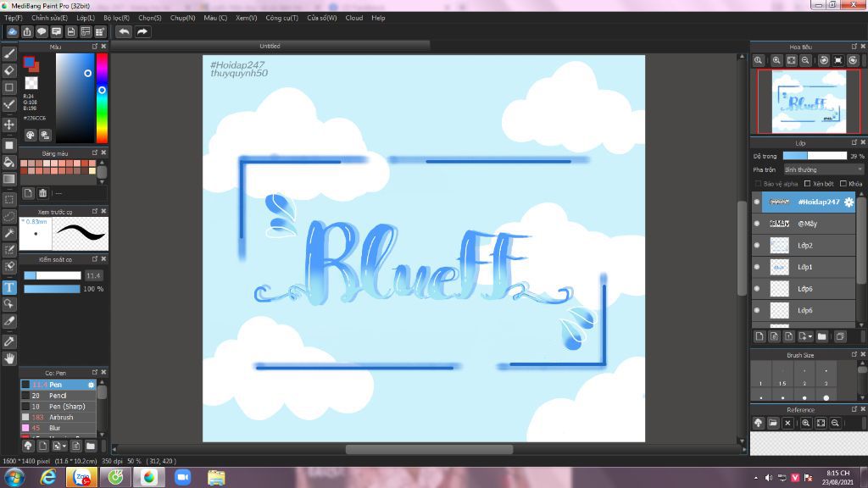The height and width of the screenshot is (488, 868).
Task: Open the Tệp(F) menu
Action: click(x=14, y=18)
